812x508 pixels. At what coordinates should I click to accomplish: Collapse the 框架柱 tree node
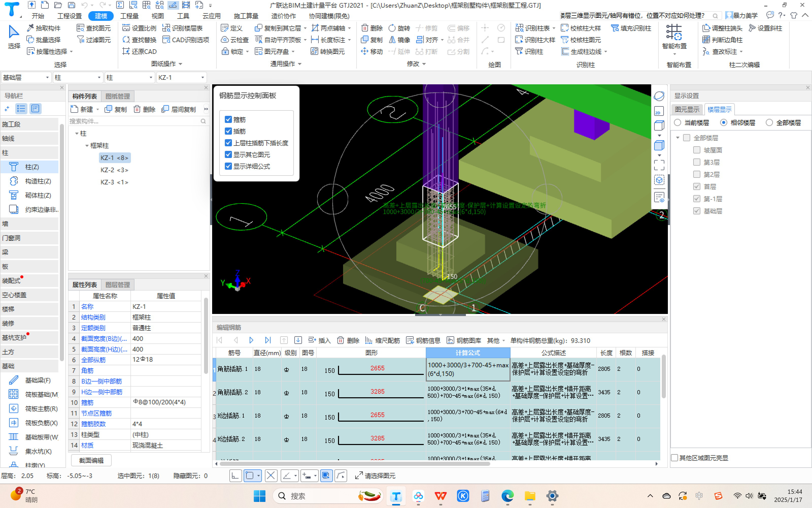[x=87, y=146]
